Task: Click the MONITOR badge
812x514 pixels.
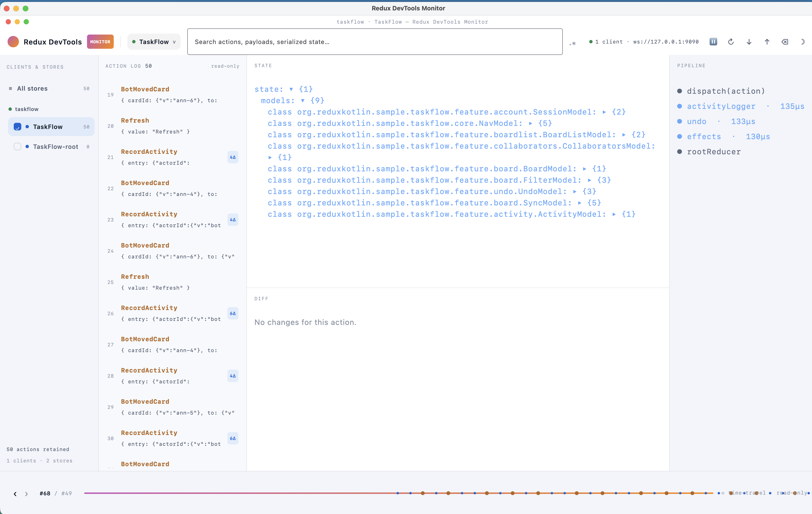Action: click(100, 41)
